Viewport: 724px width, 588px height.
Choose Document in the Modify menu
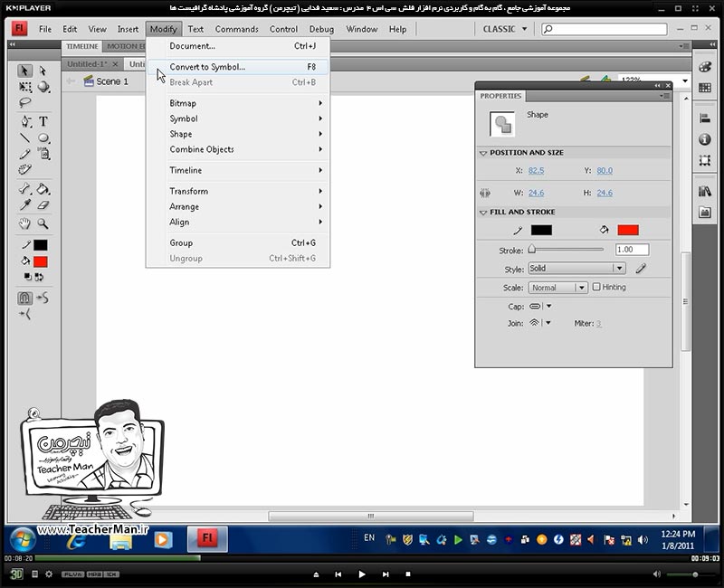[238, 46]
